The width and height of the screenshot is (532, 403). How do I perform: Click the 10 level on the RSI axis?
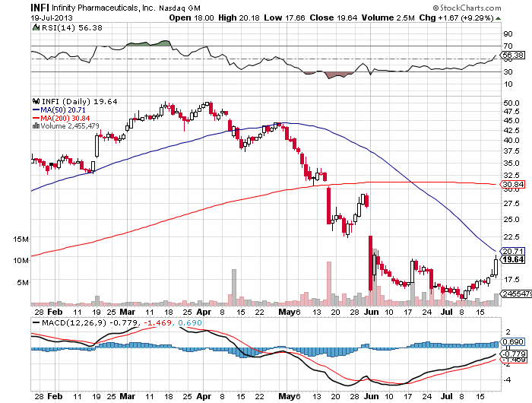508,84
